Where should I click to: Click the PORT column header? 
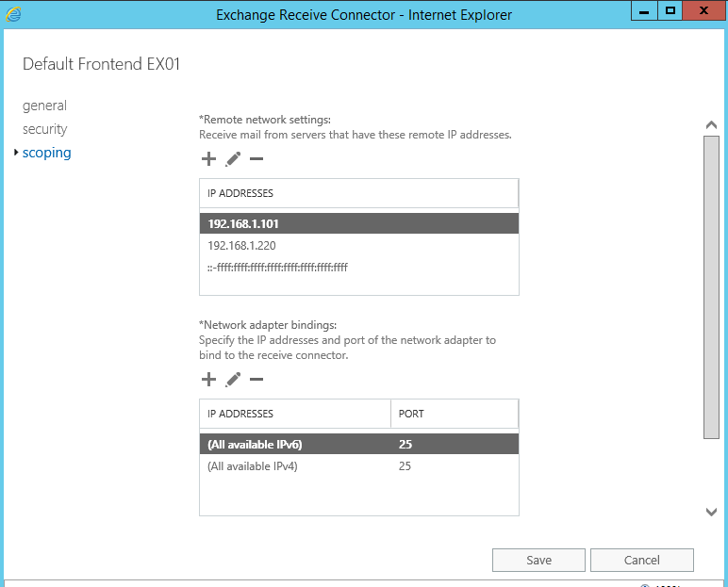454,414
